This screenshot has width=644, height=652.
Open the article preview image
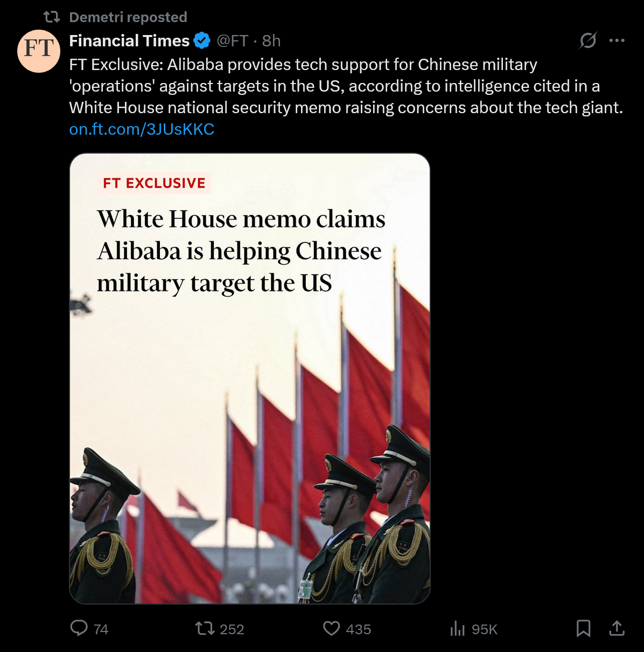250,378
